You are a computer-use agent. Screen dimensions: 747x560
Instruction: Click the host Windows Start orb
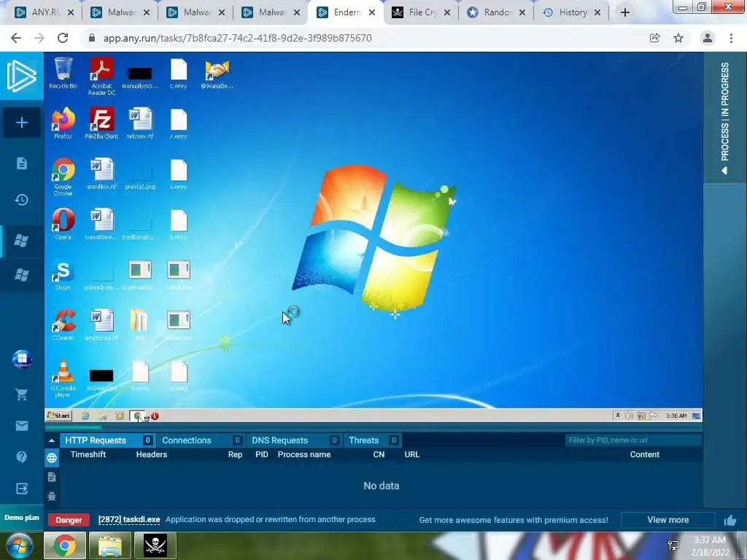click(18, 545)
